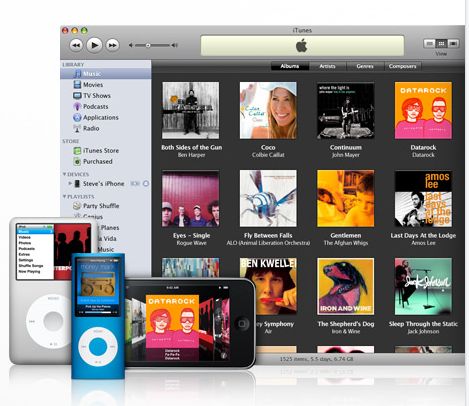469x406 pixels.
Task: Switch to grid view
Action: (441, 43)
